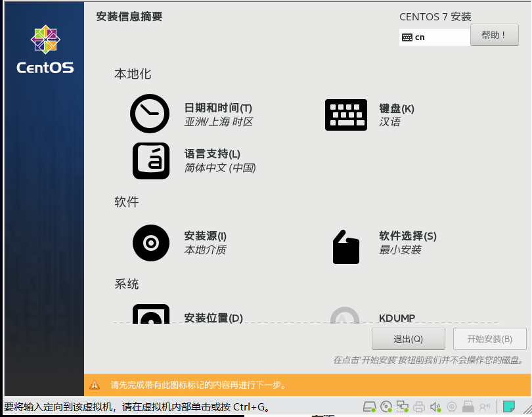Click network adapter icon in VM status bar

403,406
